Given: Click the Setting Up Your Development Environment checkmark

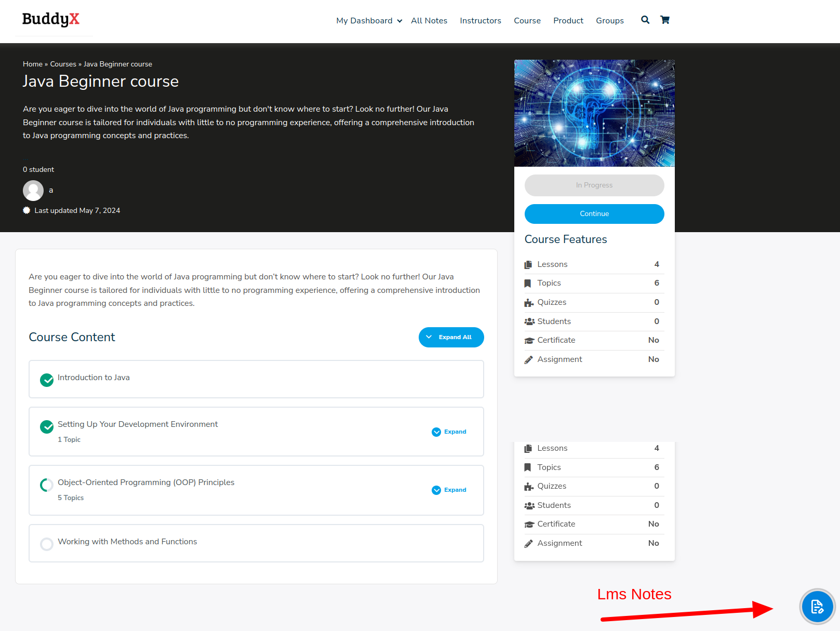Looking at the screenshot, I should [47, 427].
